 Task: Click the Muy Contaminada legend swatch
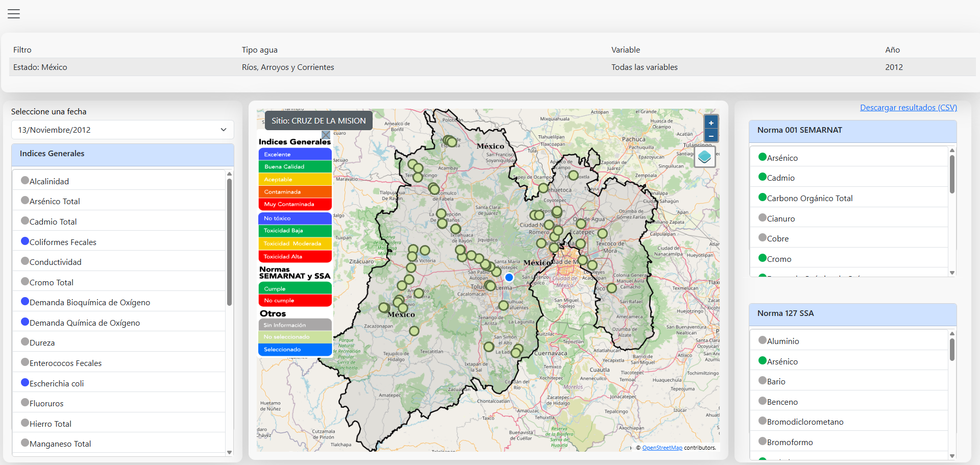coord(295,204)
